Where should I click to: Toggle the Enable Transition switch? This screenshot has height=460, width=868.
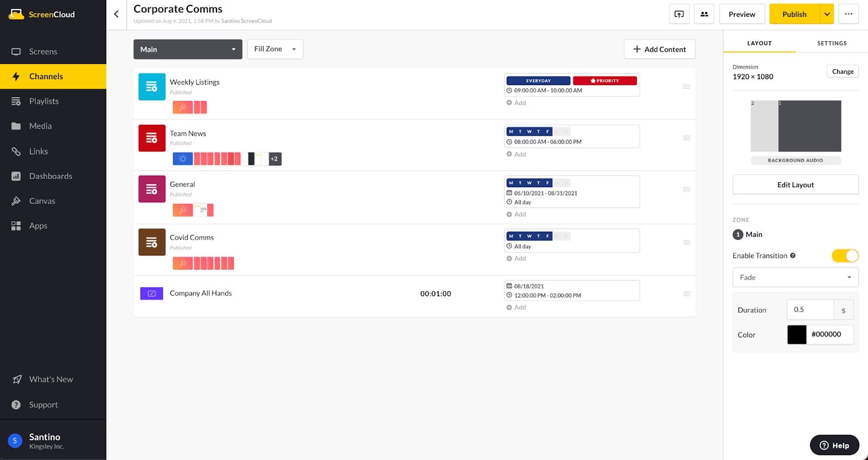tap(845, 255)
